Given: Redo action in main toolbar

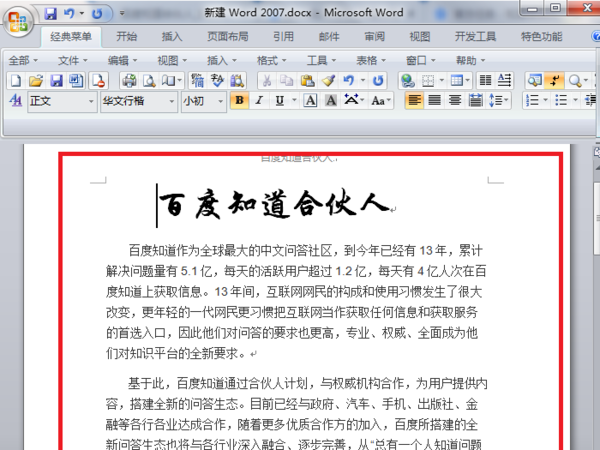Looking at the screenshot, I should click(x=378, y=81).
